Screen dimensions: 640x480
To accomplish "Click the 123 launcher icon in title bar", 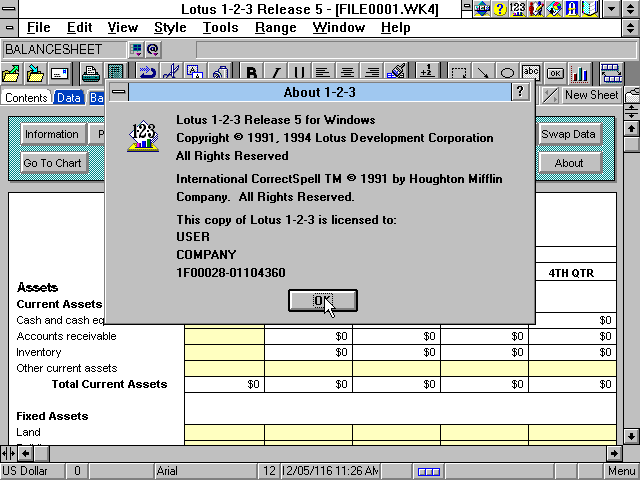I will coord(518,9).
